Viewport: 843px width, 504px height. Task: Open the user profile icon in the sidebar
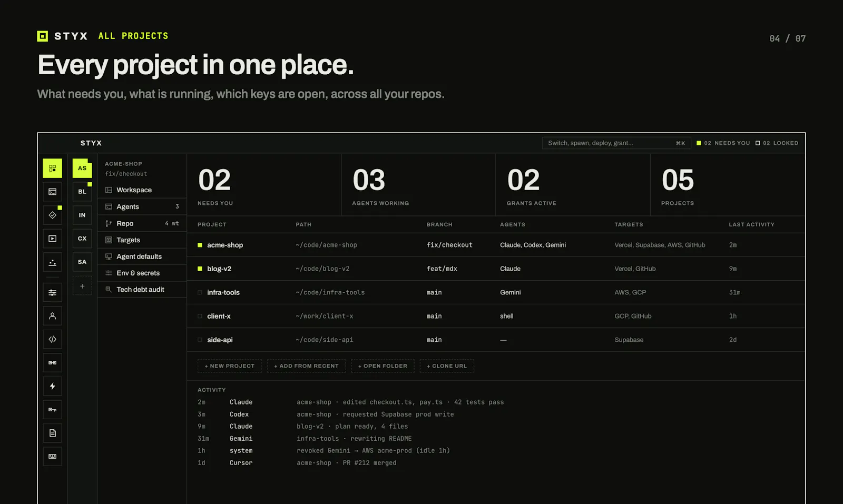[52, 316]
